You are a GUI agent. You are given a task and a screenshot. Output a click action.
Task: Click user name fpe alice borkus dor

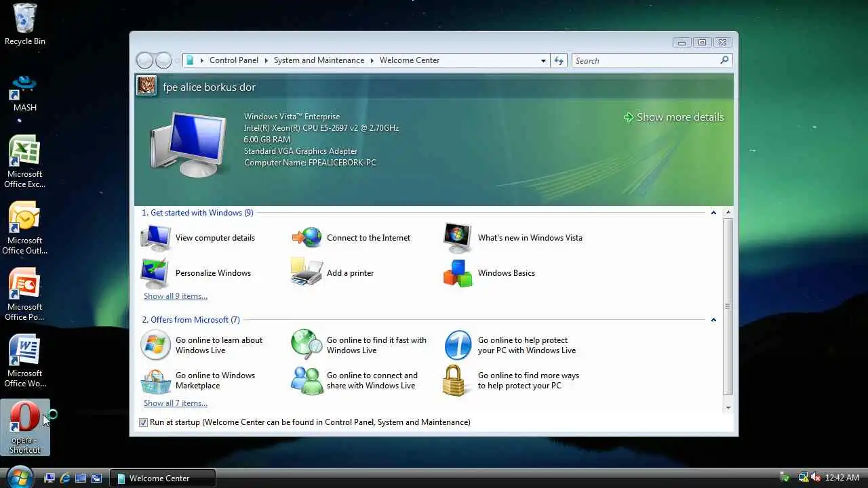209,87
